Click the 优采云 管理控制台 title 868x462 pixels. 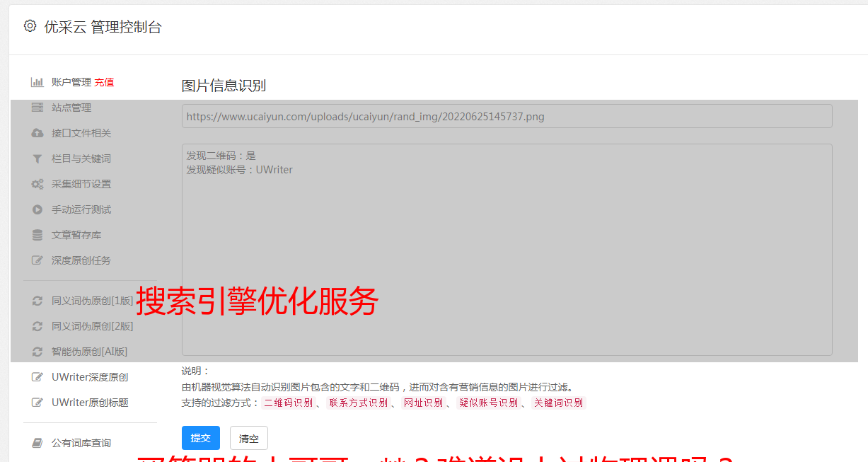click(x=103, y=27)
